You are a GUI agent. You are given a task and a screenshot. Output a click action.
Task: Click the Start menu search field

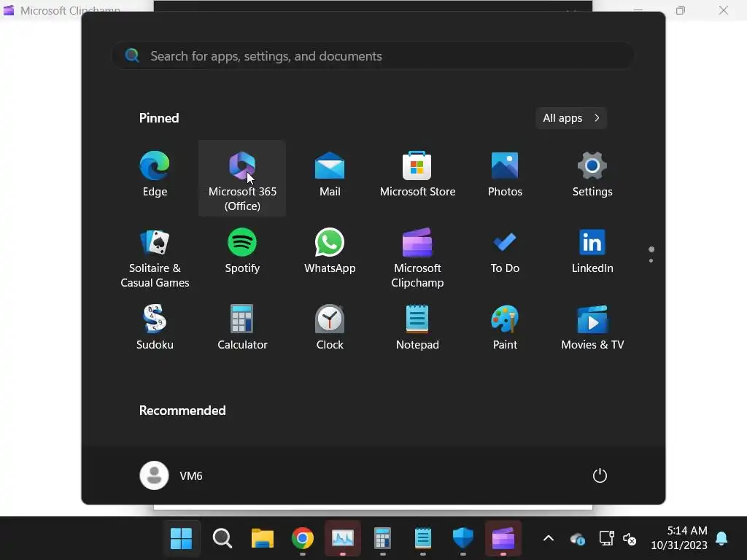(x=373, y=55)
